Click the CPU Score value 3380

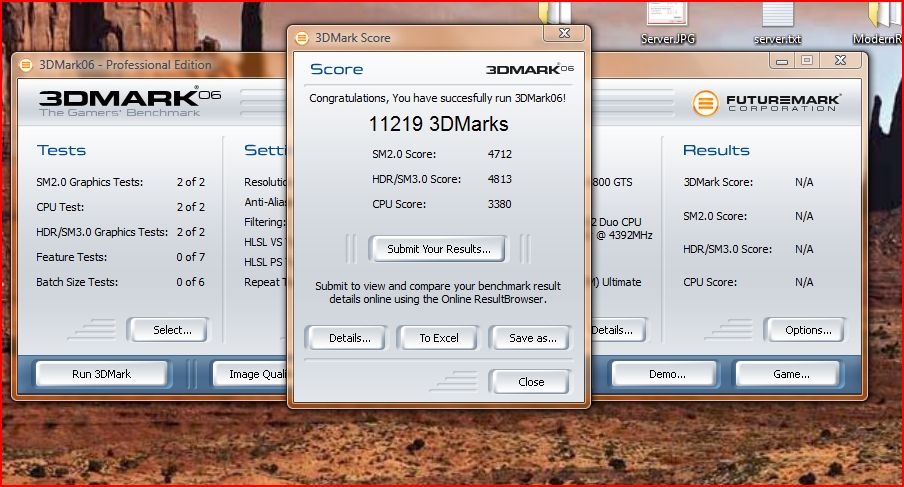[x=499, y=204]
